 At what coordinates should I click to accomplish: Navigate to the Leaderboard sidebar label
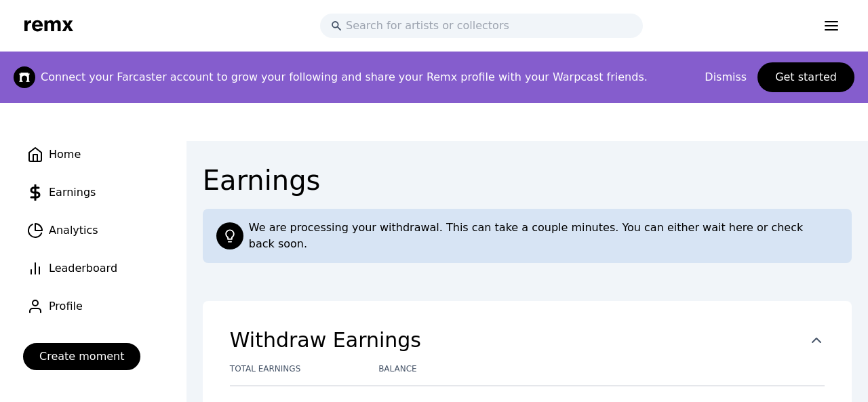83,268
